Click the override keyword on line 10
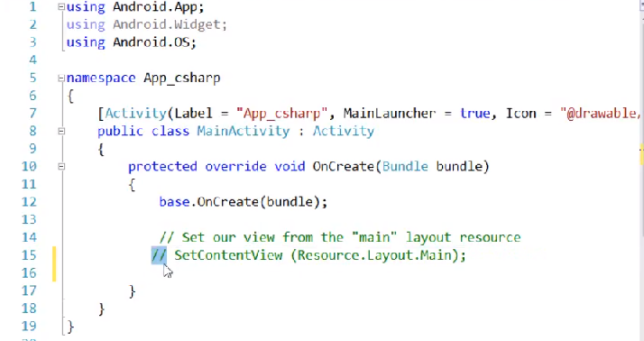The width and height of the screenshot is (644, 341). 235,166
